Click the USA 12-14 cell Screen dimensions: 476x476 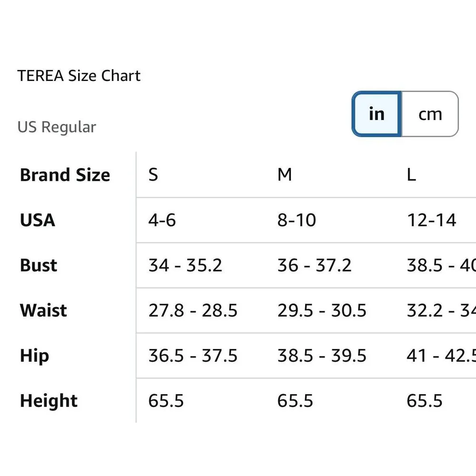[431, 220]
